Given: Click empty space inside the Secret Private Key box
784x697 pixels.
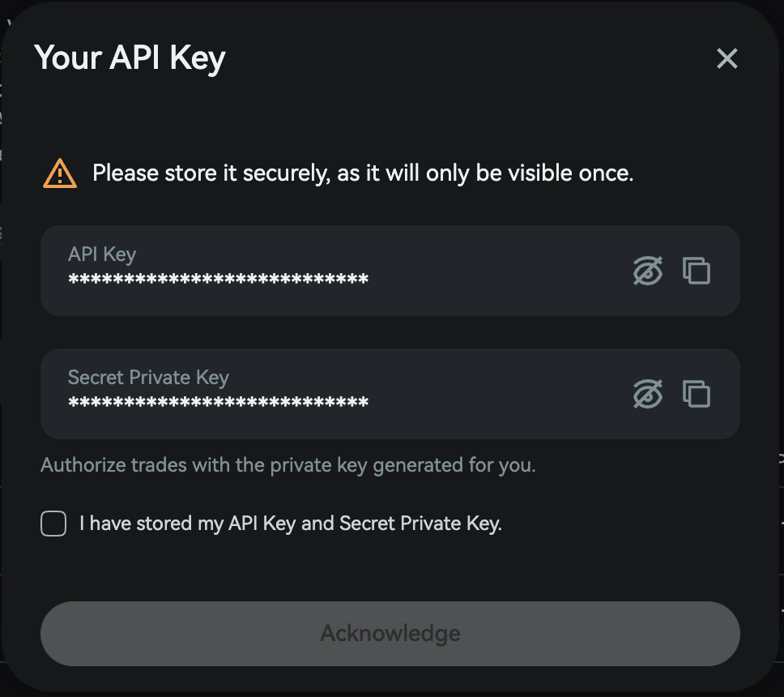Looking at the screenshot, I should point(502,394).
